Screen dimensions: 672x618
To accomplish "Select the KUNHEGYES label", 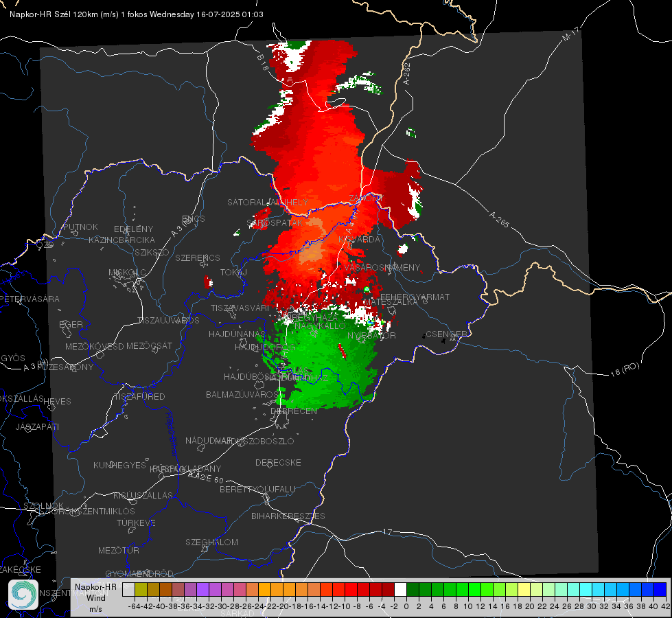I will point(119,466).
